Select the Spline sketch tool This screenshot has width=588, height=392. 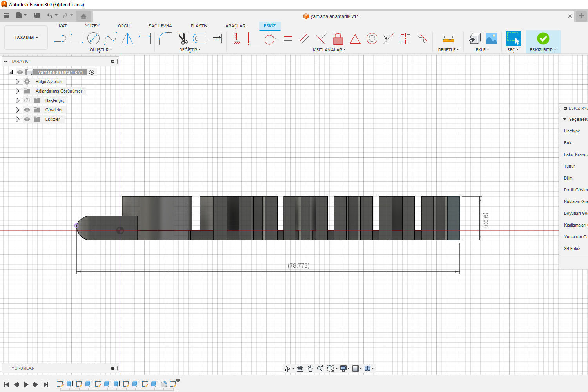tap(111, 38)
